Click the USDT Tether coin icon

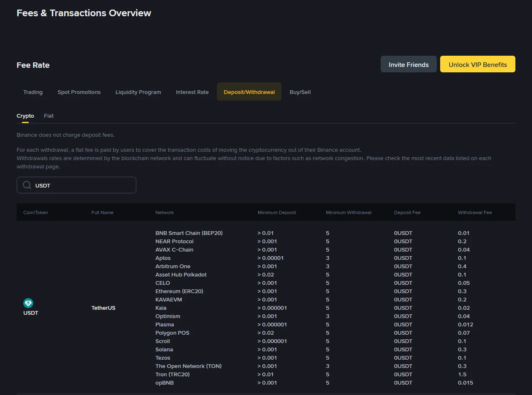point(28,303)
